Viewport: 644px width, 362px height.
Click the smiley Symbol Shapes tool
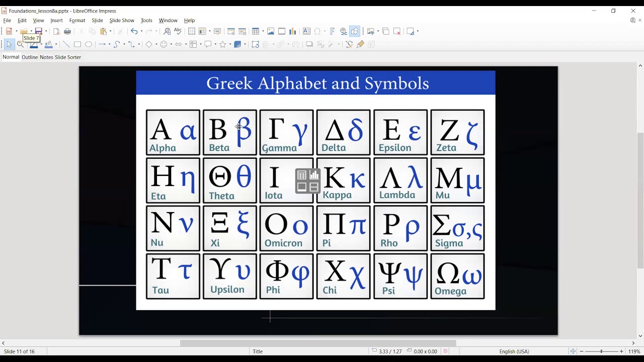pos(164,44)
